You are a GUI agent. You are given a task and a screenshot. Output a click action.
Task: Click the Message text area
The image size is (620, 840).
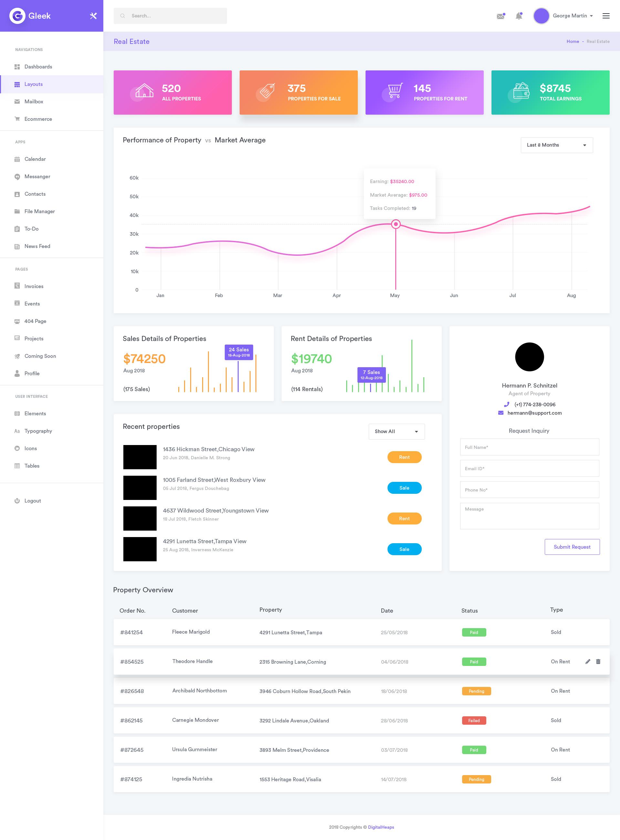[529, 516]
